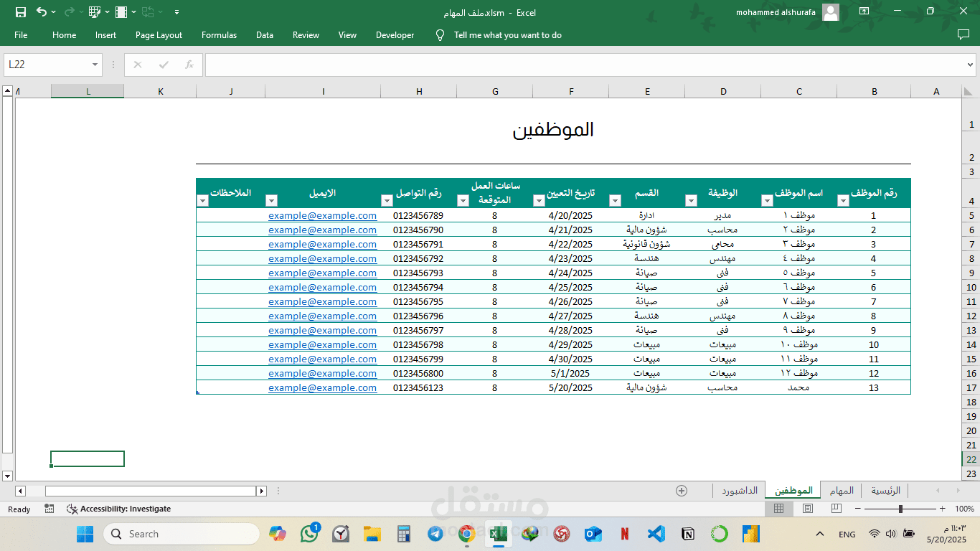Click the ENG language indicator
Image resolution: width=980 pixels, height=551 pixels.
coord(847,534)
